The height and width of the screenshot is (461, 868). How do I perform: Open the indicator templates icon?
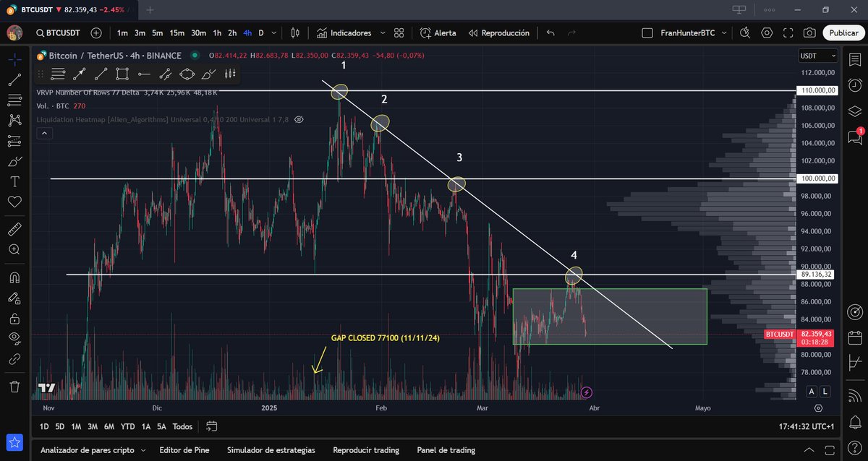399,33
